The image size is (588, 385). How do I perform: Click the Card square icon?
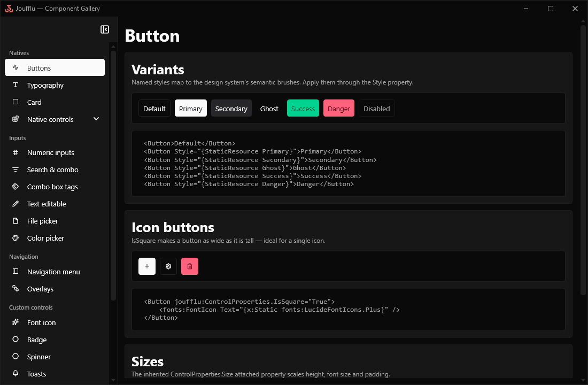16,102
